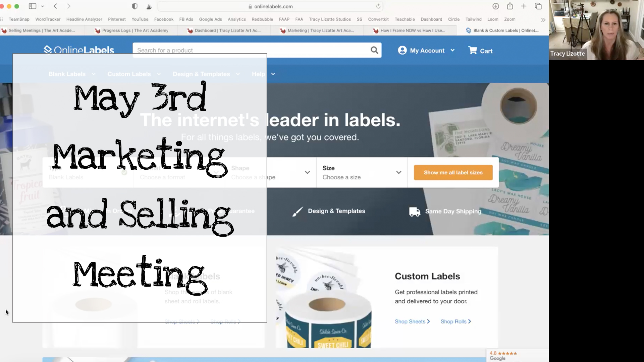Reload the page with the refresh icon
The width and height of the screenshot is (644, 362).
(378, 6)
